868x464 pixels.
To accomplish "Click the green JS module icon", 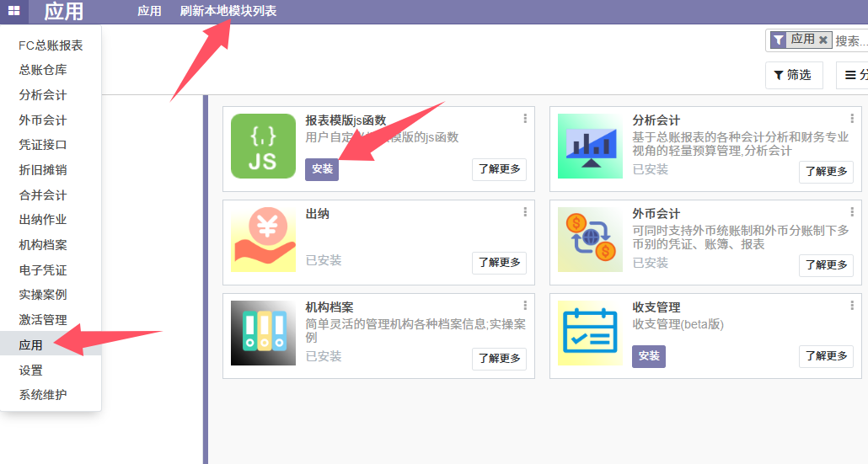I will pos(263,147).
